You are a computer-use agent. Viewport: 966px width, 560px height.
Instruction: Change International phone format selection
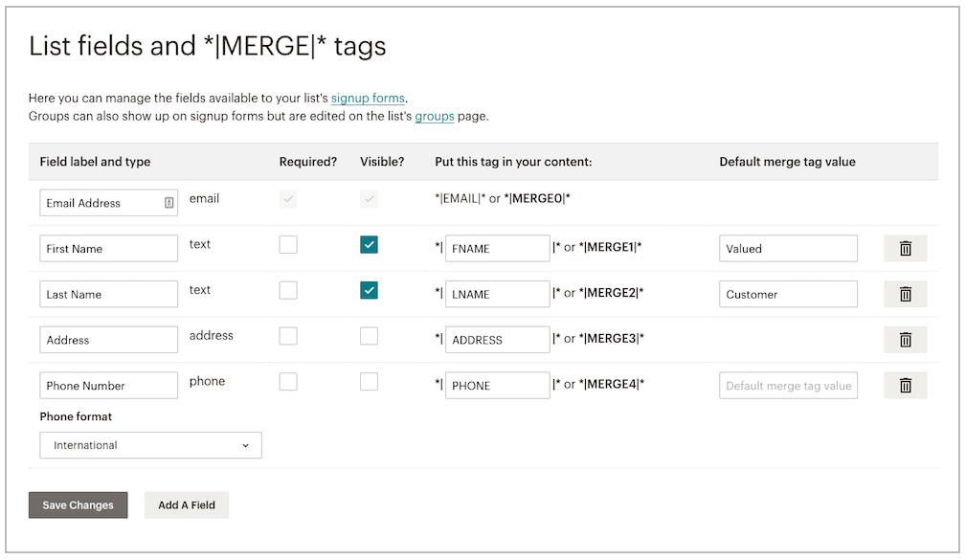[x=150, y=445]
